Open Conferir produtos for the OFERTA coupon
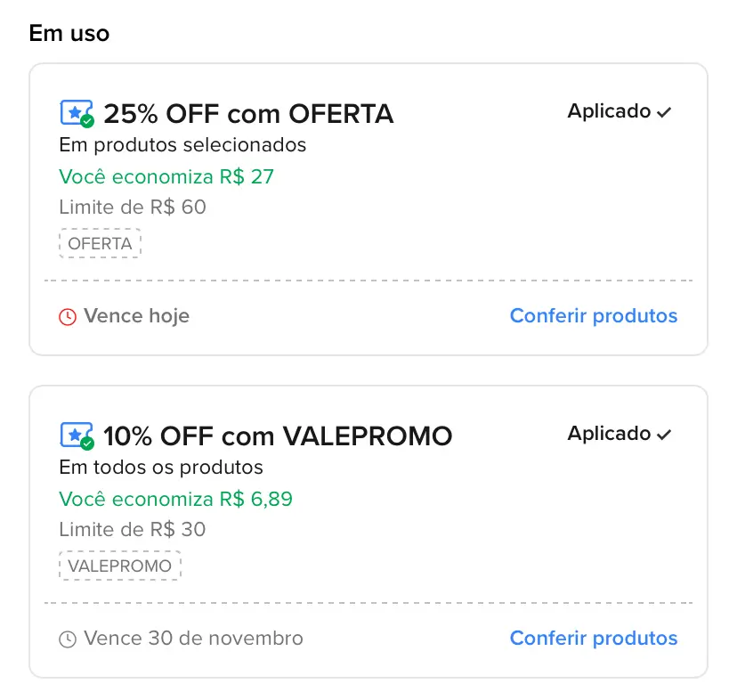This screenshot has height=700, width=737. pyautogui.click(x=594, y=315)
